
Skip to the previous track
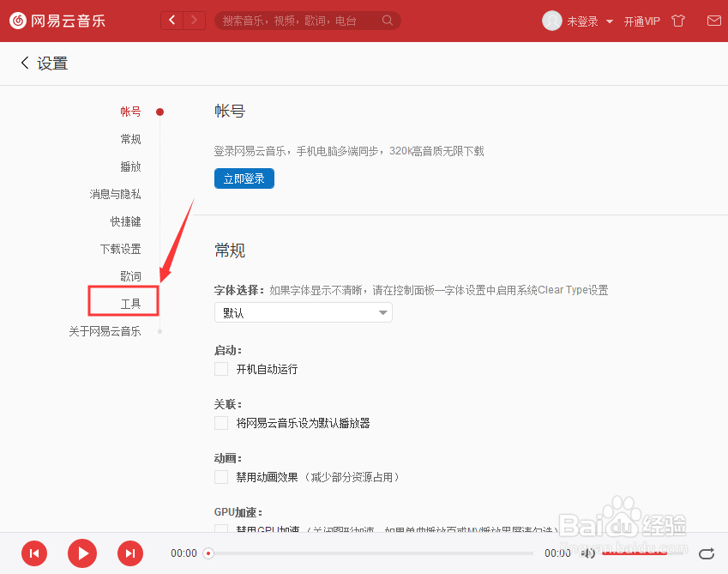[x=34, y=553]
